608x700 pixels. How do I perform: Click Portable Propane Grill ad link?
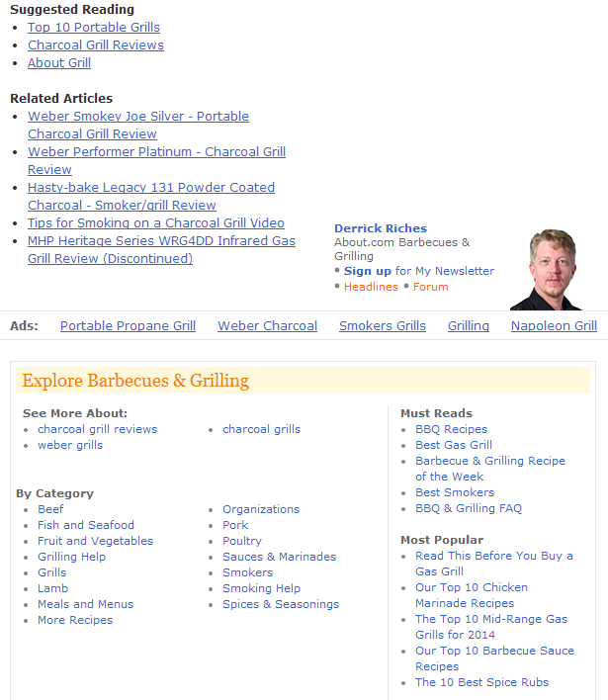[128, 325]
